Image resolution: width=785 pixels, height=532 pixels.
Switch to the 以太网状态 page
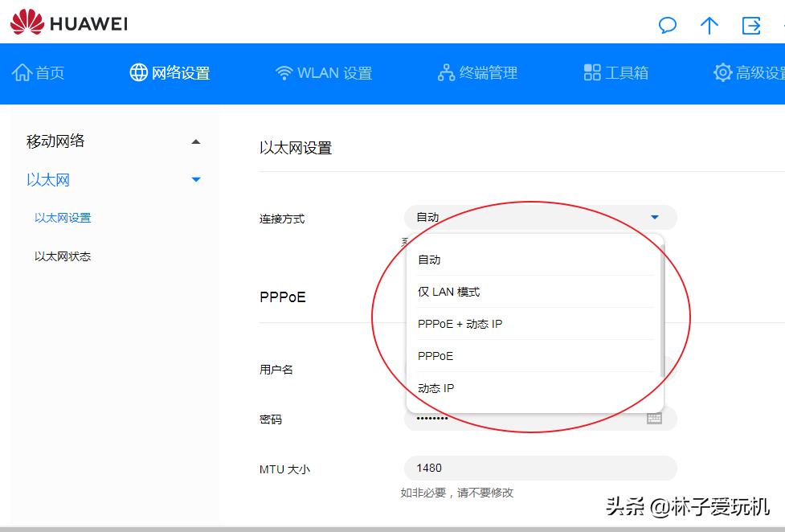coord(62,256)
